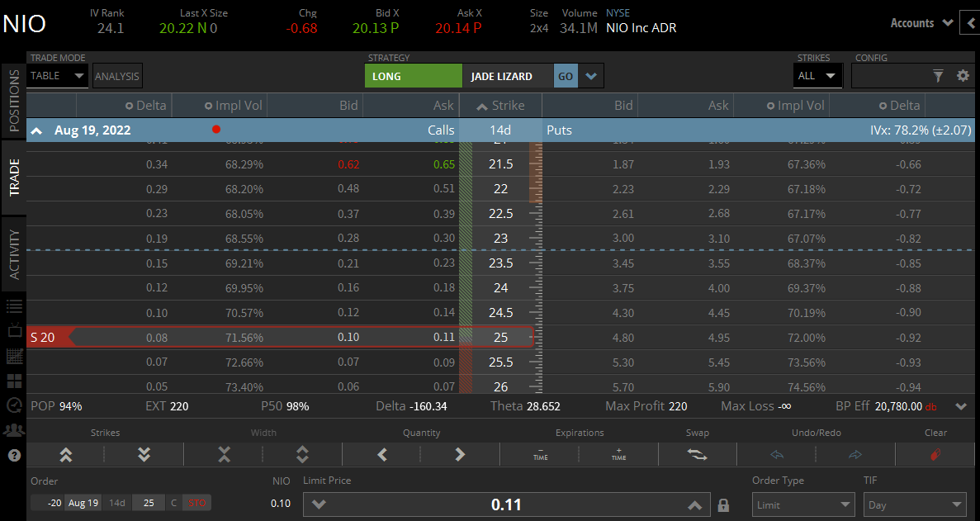The width and height of the screenshot is (980, 521).
Task: Undo last order change
Action: pos(778,454)
